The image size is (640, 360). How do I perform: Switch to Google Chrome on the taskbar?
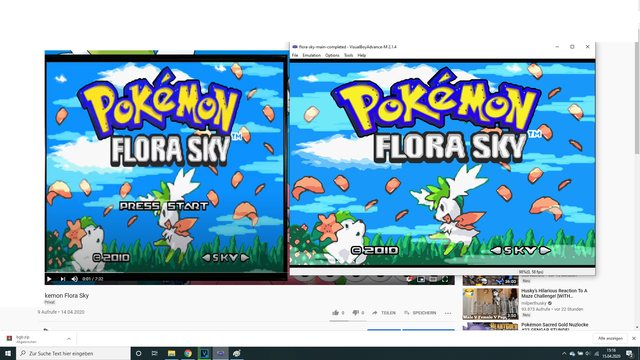[x=188, y=353]
